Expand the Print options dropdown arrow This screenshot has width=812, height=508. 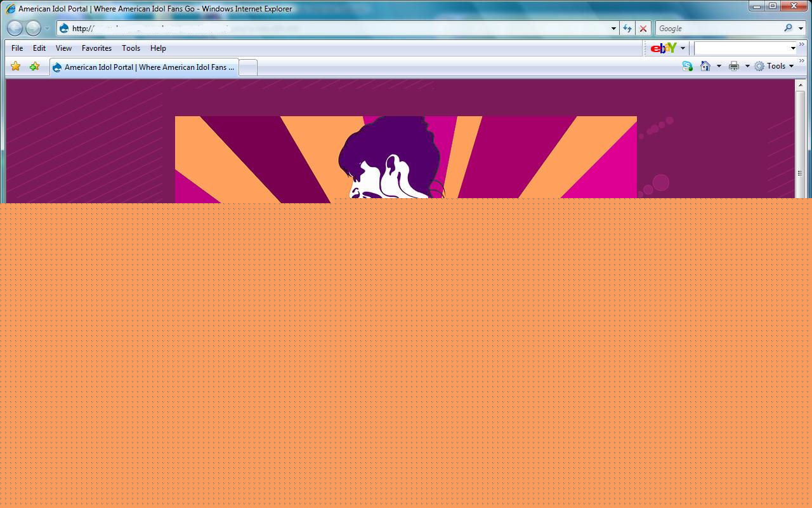coord(747,66)
